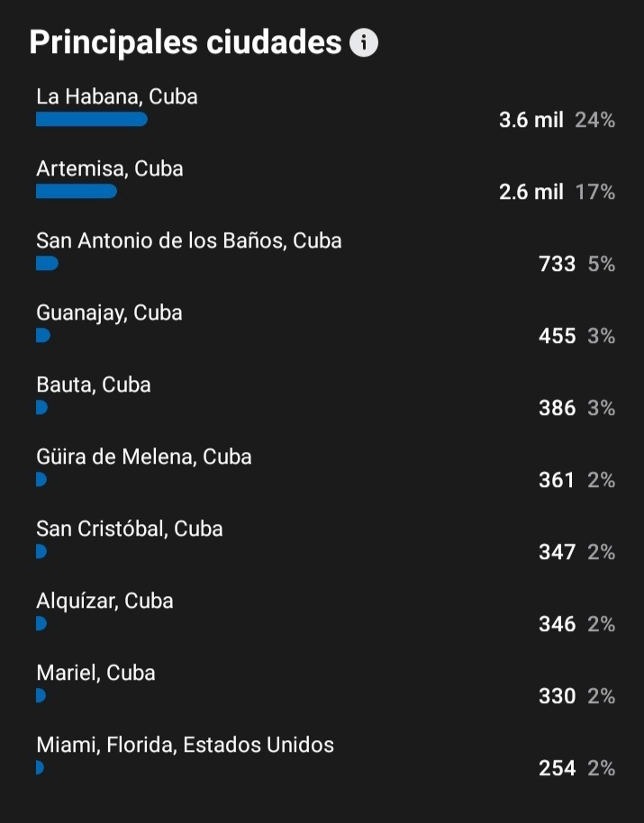Click the Artemisa blue bar
The width and height of the screenshot is (644, 823).
tap(77, 192)
